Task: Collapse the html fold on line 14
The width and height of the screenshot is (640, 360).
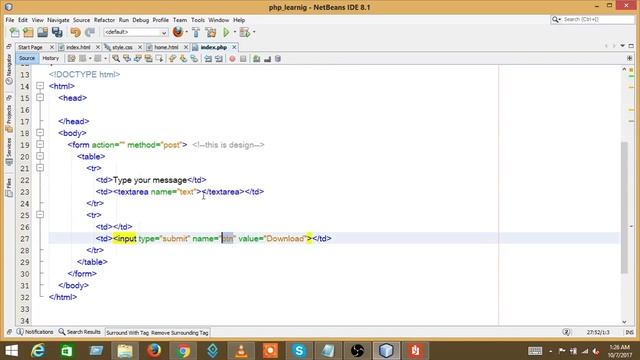Action: pyautogui.click(x=40, y=86)
